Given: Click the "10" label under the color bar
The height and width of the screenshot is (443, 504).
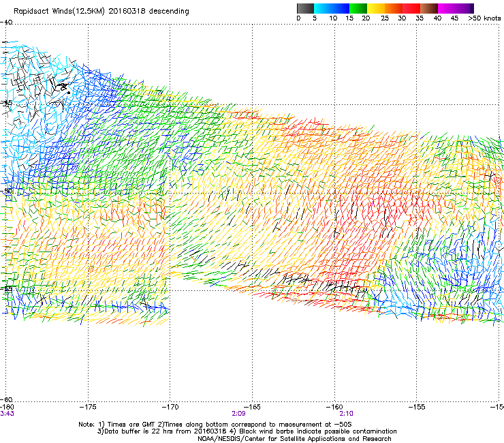Looking at the screenshot, I should (x=333, y=18).
